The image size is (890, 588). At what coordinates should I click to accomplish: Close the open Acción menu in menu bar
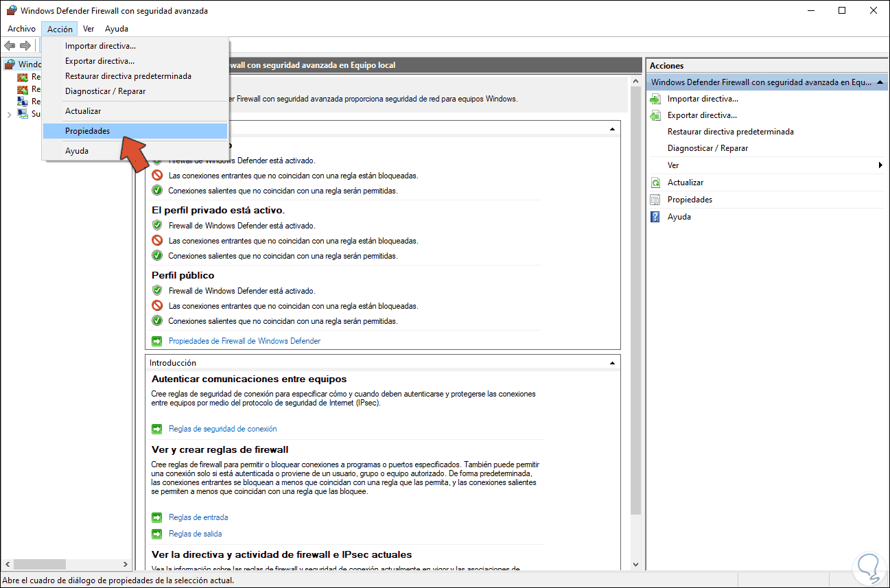pos(60,29)
